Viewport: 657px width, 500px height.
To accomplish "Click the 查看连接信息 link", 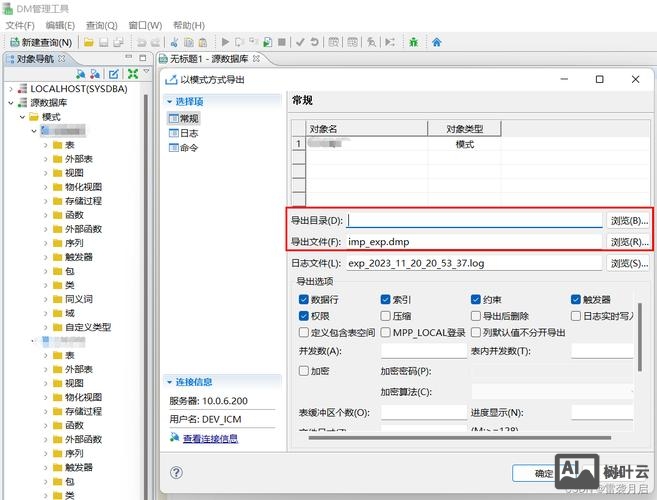I will coord(211,438).
